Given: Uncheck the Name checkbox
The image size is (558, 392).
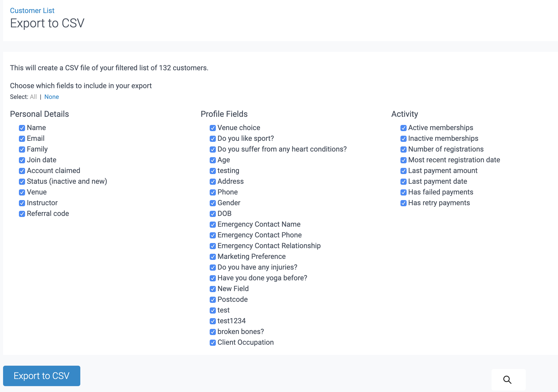Looking at the screenshot, I should pyautogui.click(x=22, y=128).
